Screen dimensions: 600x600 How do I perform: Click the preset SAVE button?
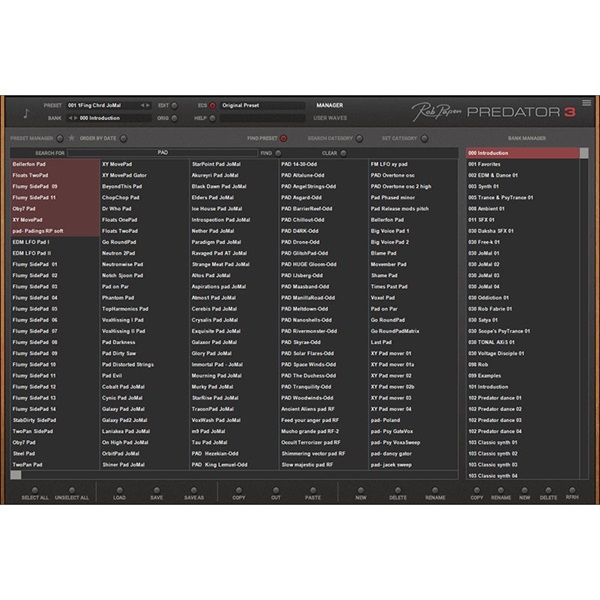pyautogui.click(x=157, y=490)
